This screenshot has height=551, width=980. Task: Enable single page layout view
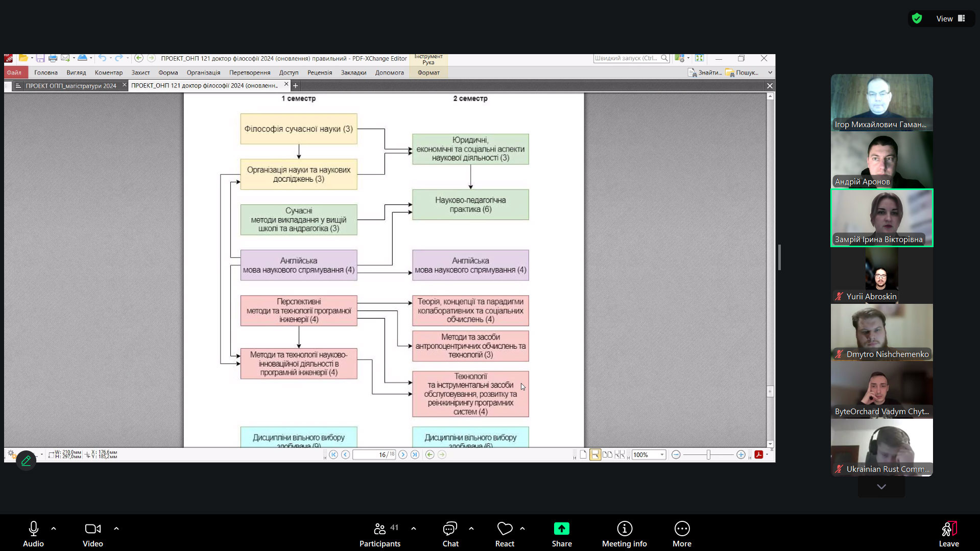(x=583, y=454)
